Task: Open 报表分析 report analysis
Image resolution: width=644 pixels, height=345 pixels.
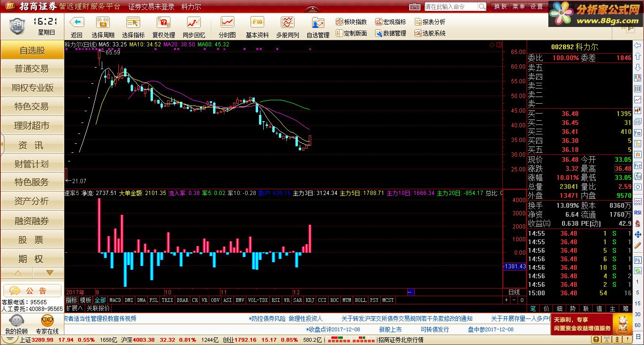Action: (x=430, y=22)
